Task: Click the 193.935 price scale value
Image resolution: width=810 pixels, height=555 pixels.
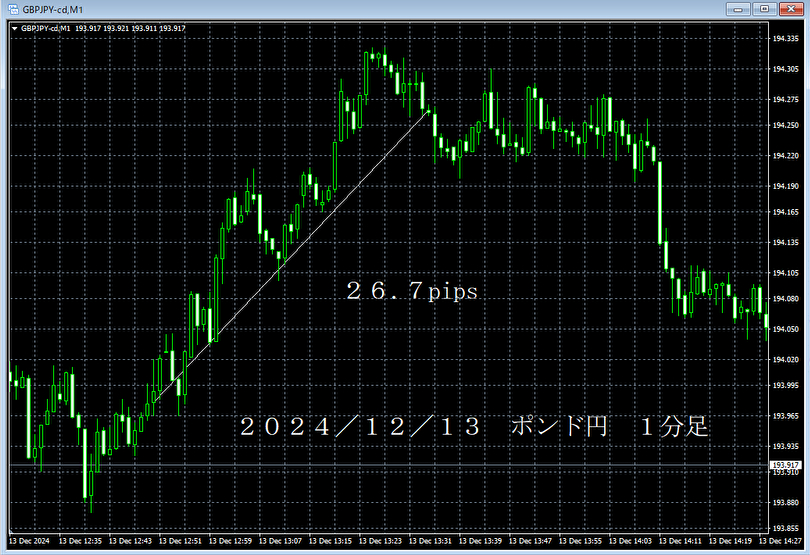Action: (x=785, y=446)
